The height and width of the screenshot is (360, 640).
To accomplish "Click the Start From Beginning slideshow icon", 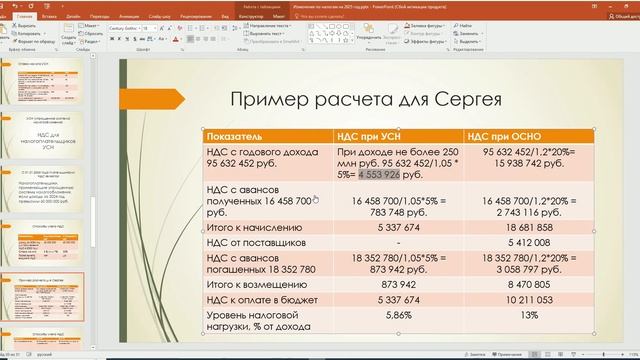I will tap(47, 6).
